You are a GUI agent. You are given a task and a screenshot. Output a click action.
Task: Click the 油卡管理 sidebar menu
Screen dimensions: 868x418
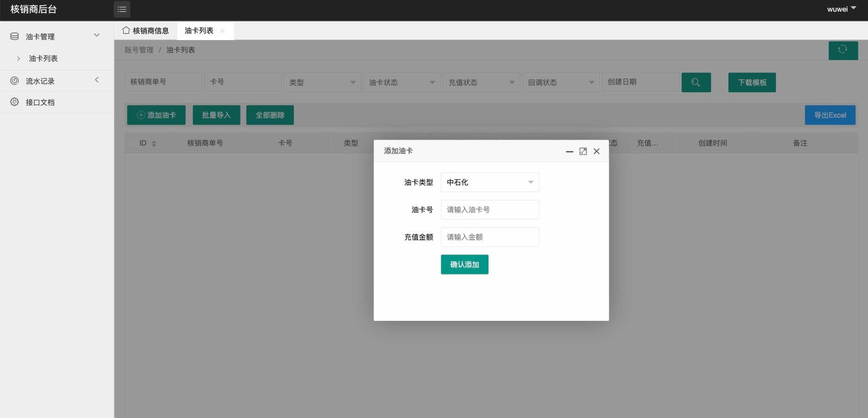pyautogui.click(x=40, y=37)
